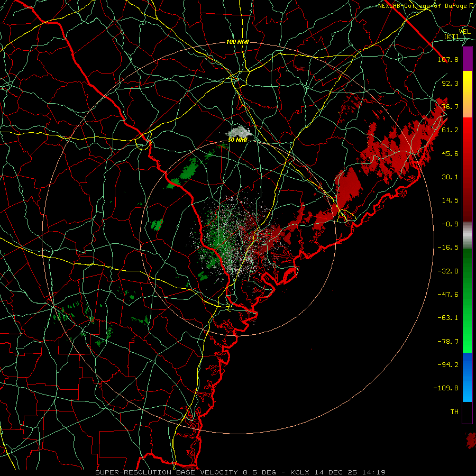Select the -94.2 value on velocity scale
Viewport: 476px width, 476px height.
click(448, 365)
